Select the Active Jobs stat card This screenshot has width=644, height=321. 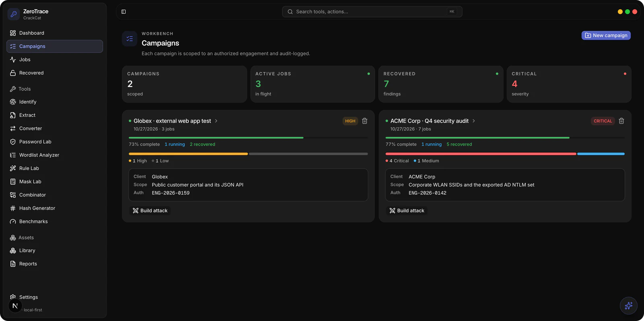(x=313, y=84)
